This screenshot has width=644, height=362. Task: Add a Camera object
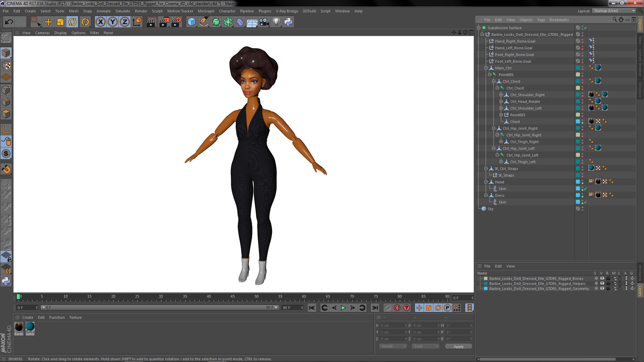[264, 22]
